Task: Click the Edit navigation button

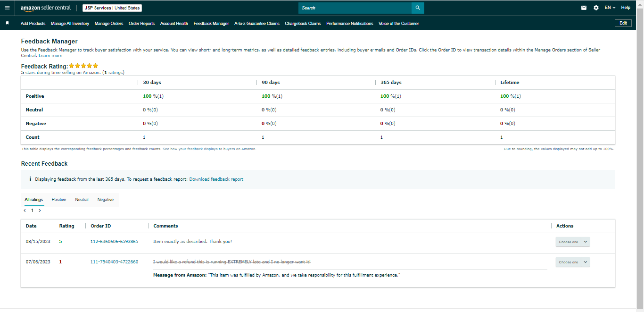Action: pos(623,23)
